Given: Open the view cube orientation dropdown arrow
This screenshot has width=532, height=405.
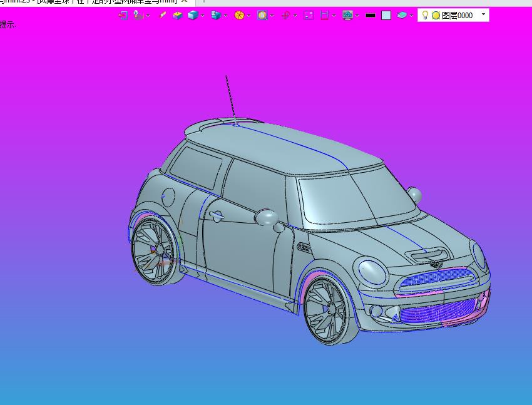Looking at the screenshot, I should click(225, 16).
